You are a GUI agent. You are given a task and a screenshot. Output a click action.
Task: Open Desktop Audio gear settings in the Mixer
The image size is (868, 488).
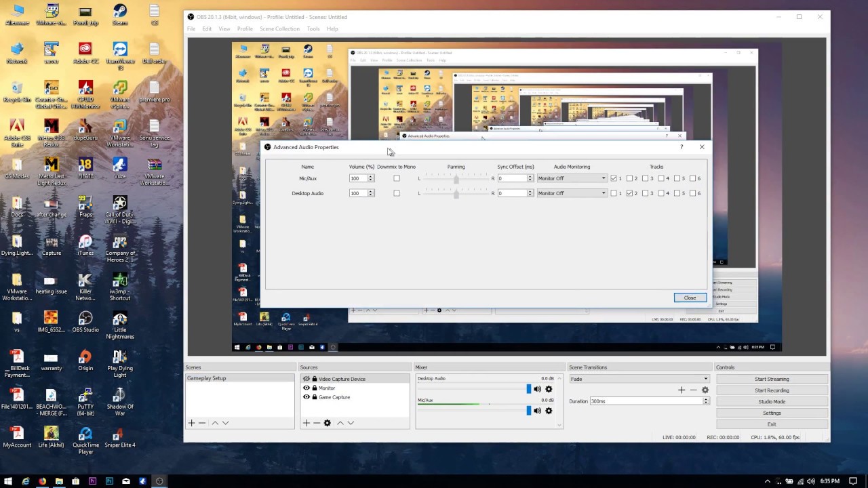(549, 389)
